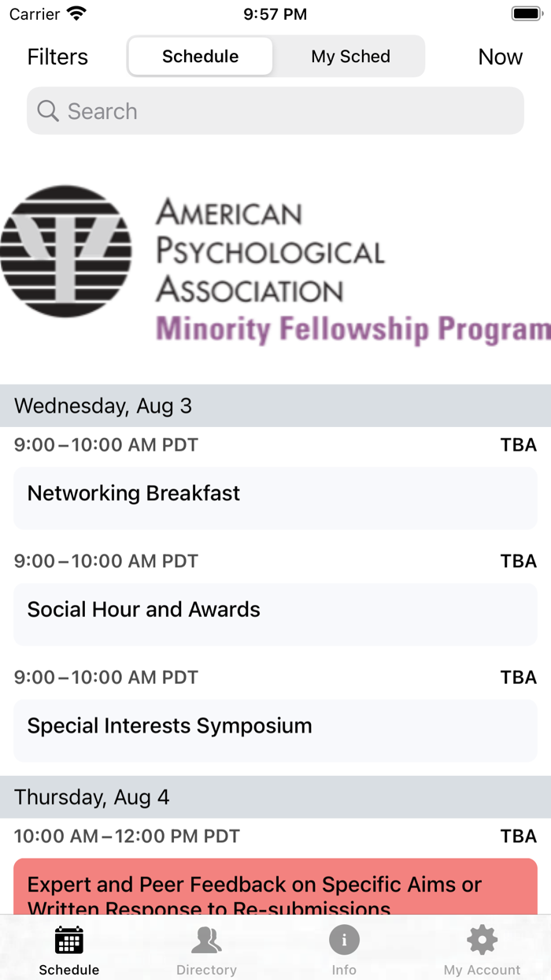The image size is (551, 980).
Task: Switch to the Schedule segment
Action: pyautogui.click(x=201, y=57)
